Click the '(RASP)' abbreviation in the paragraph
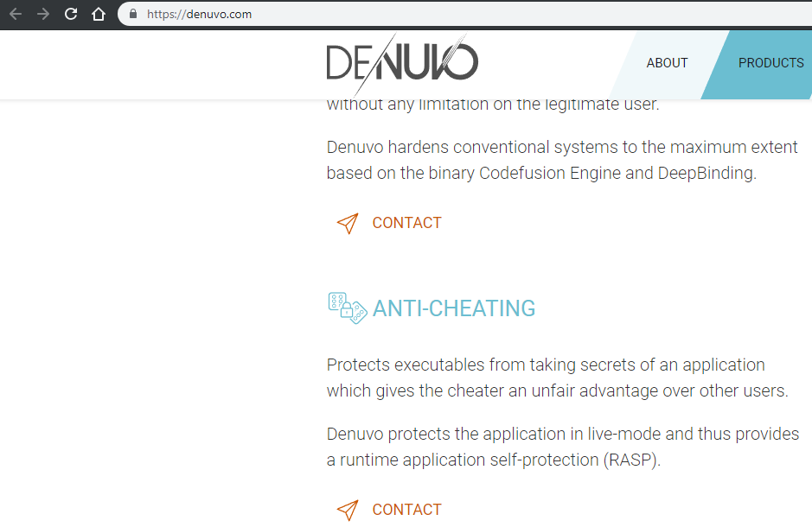This screenshot has width=812, height=527. 632,460
